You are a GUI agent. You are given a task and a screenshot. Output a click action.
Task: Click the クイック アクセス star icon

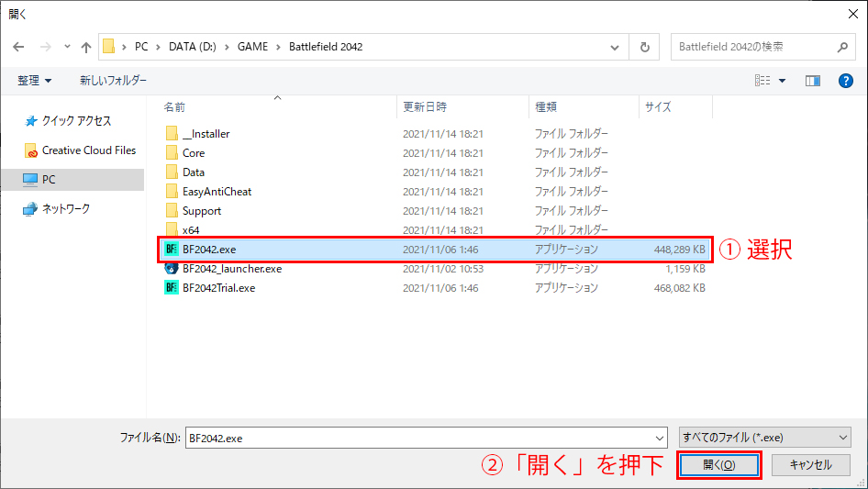coord(30,121)
